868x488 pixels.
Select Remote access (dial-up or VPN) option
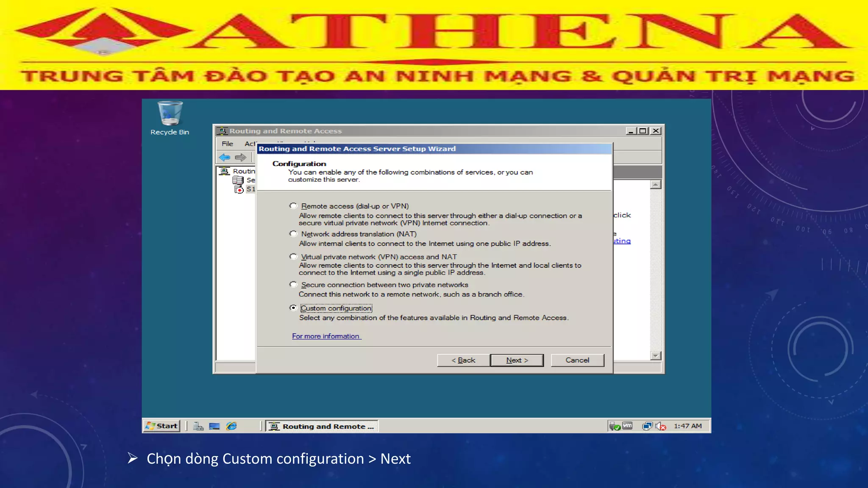point(293,206)
